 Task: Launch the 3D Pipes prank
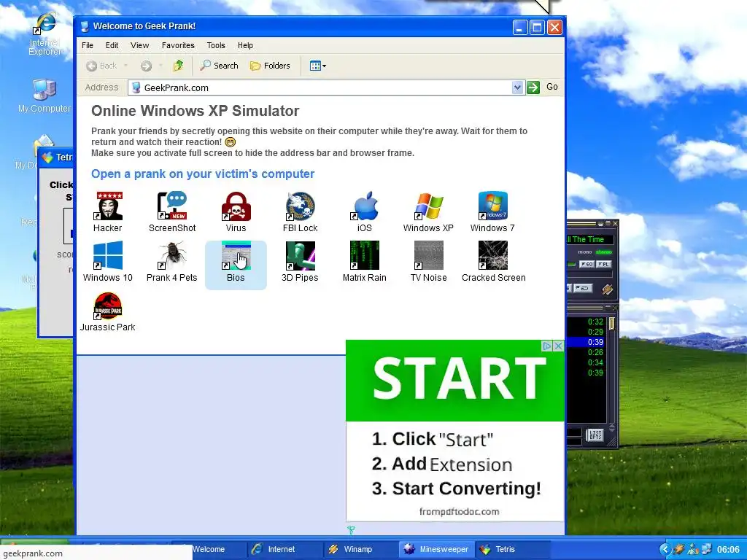pyautogui.click(x=300, y=262)
